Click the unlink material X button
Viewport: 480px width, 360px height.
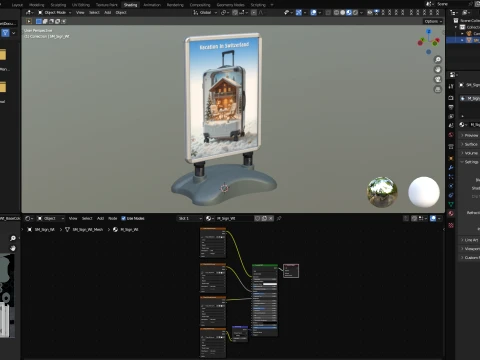click(271, 218)
